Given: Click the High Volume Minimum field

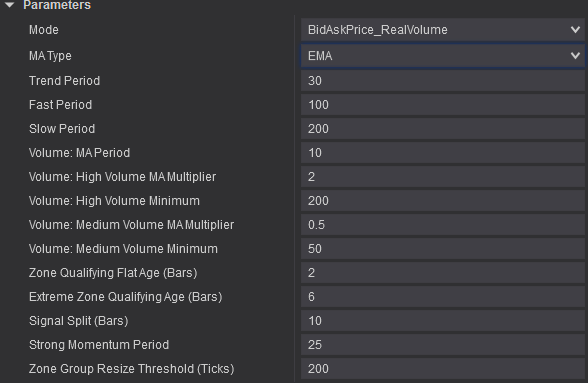Looking at the screenshot, I should 442,201.
